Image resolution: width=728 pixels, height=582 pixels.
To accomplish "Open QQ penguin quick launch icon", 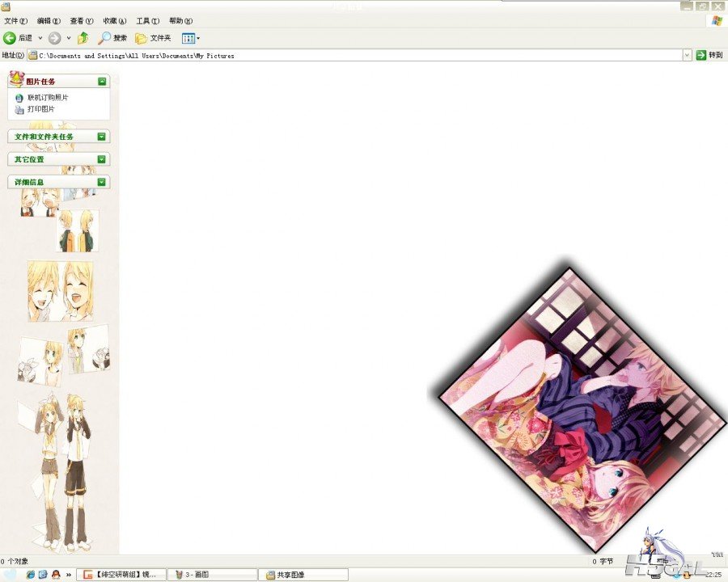I will coord(56,574).
